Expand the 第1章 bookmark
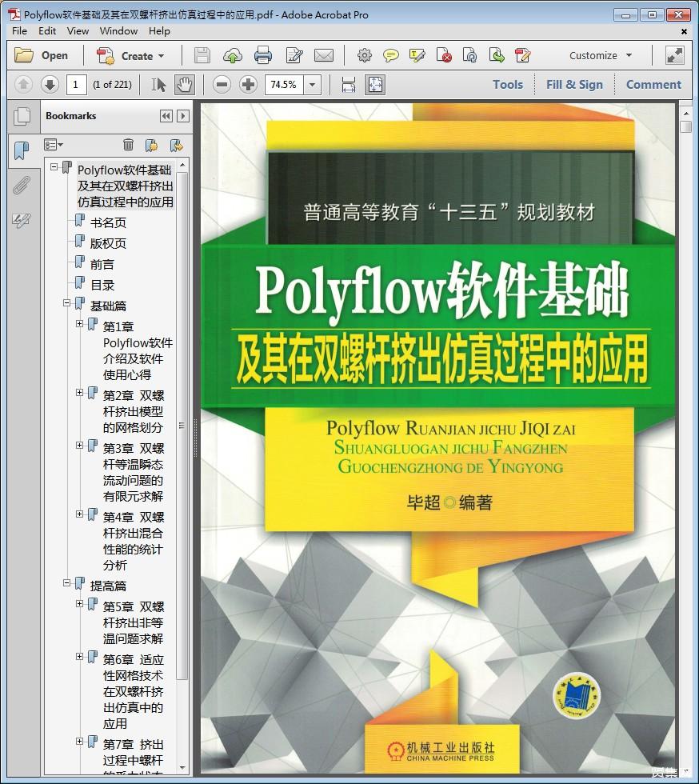699x784 pixels. 79,323
